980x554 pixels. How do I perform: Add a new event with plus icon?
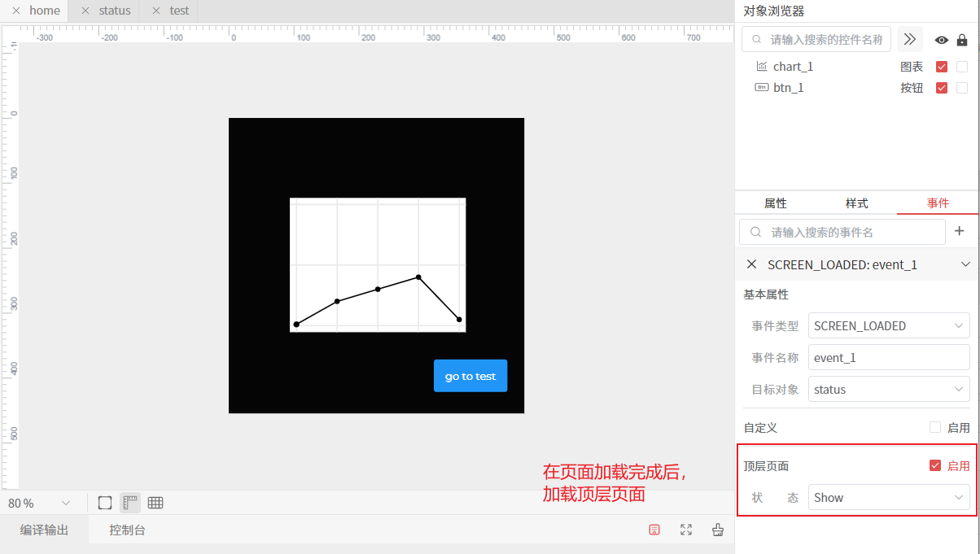tap(959, 231)
